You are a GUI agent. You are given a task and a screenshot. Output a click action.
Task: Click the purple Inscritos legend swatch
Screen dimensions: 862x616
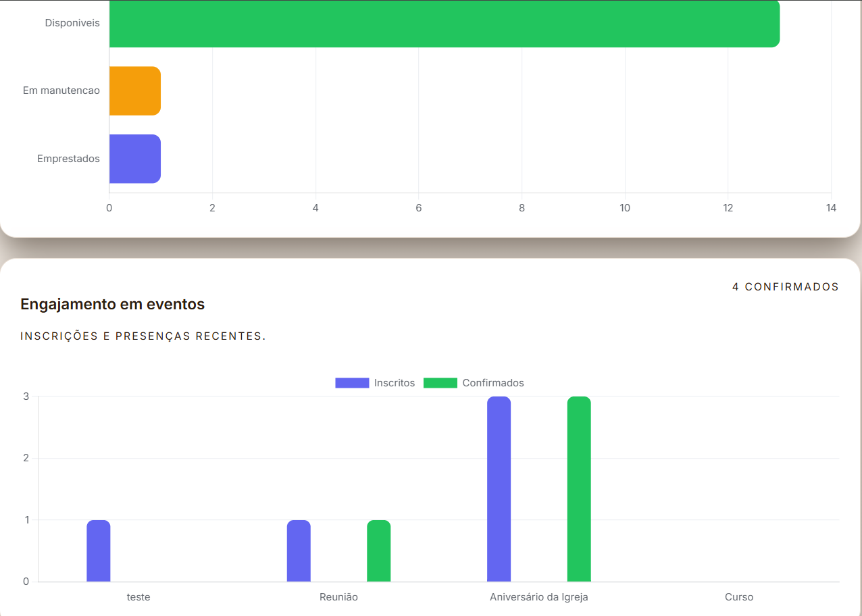(351, 383)
